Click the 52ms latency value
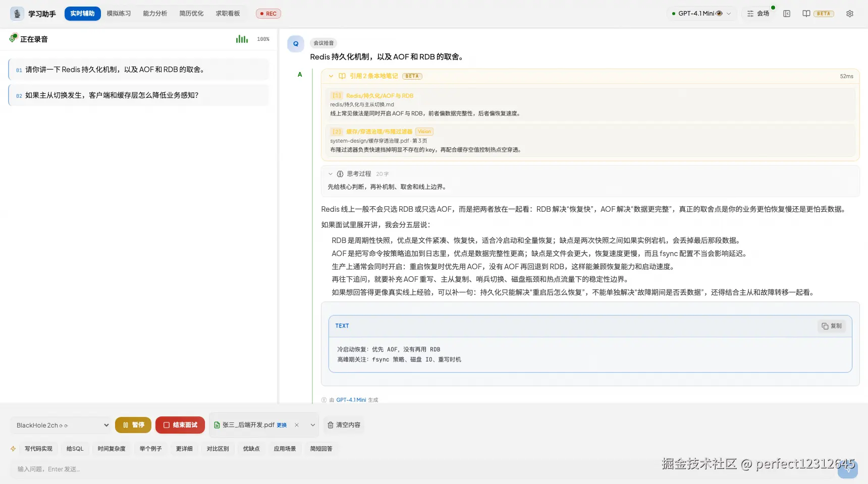Image resolution: width=868 pixels, height=484 pixels. pos(846,77)
